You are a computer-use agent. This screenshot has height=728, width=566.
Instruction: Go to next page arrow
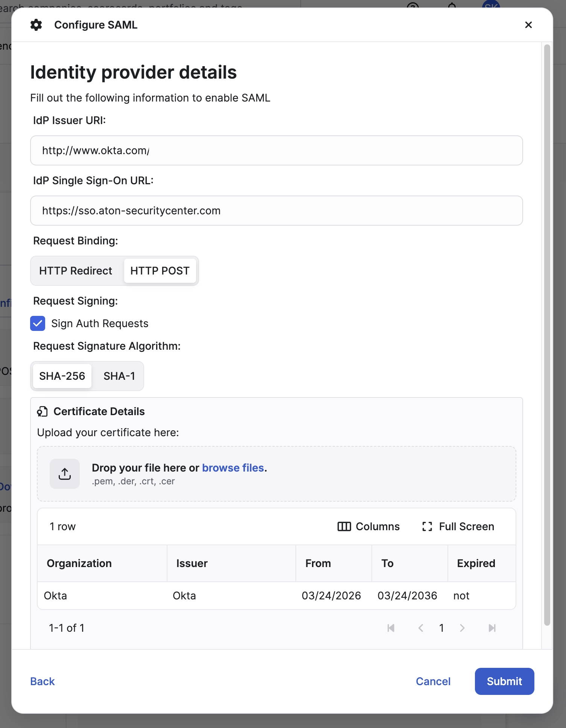tap(462, 628)
